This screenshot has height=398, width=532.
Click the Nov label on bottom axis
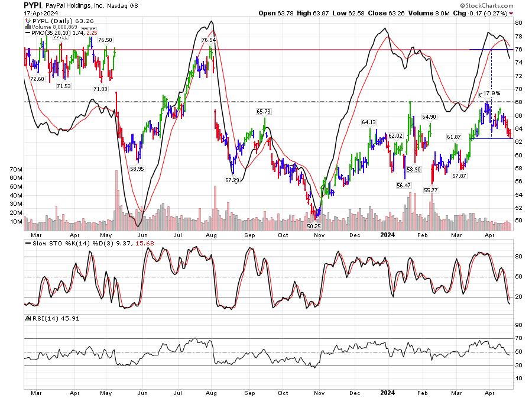tap(320, 391)
